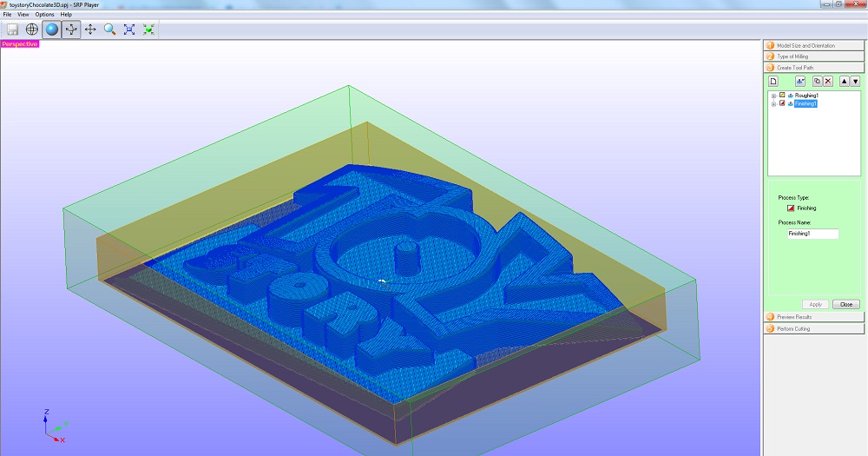Click the blue edit tool path icon

click(x=800, y=82)
